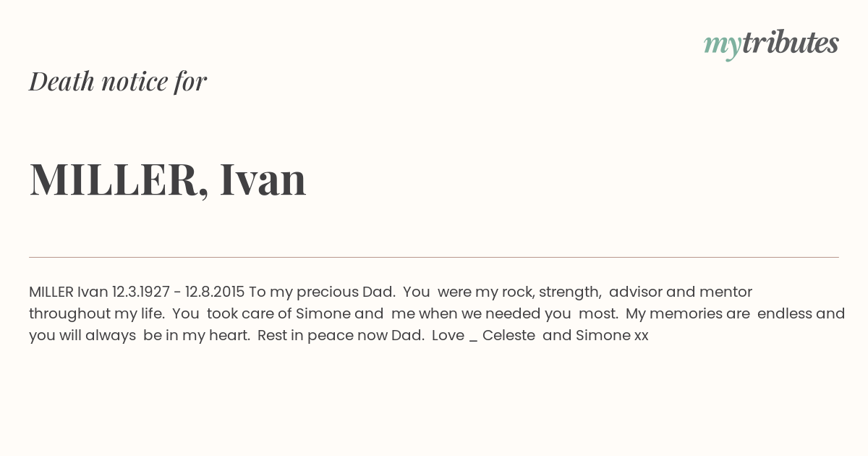Click "MILLER Ivan" at start of notice text
This screenshot has height=456, width=868.
tap(69, 292)
